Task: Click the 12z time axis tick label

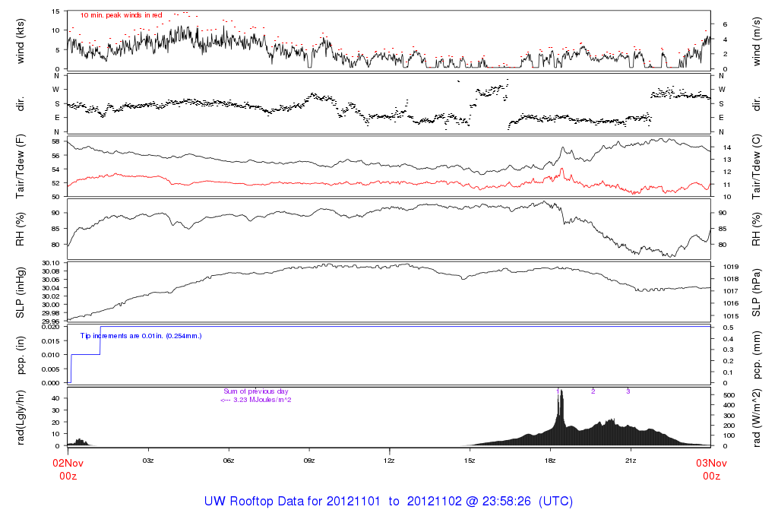Action: tap(389, 461)
